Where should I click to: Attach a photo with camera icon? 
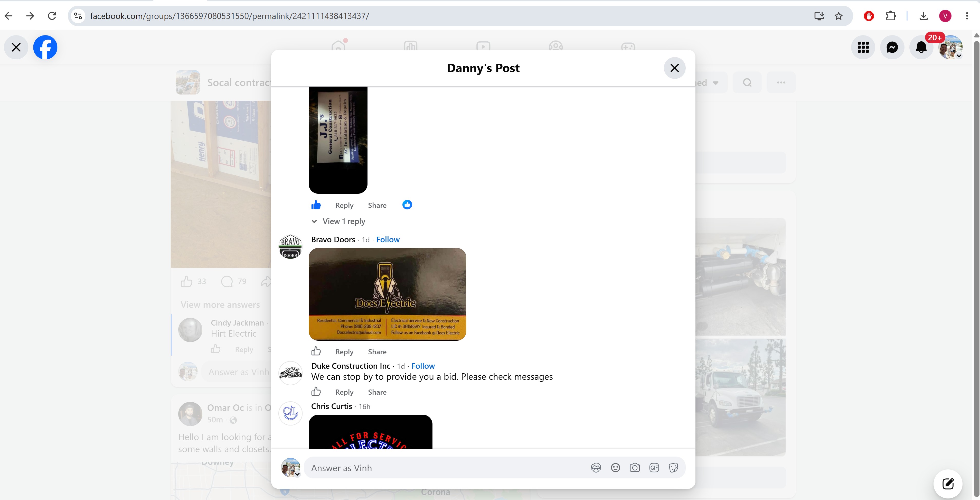635,468
